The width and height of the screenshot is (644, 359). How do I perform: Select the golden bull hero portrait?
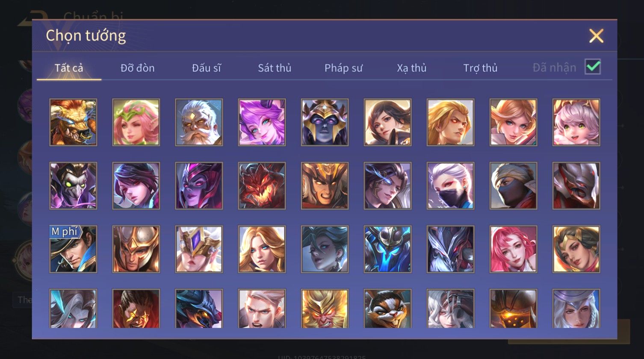tap(73, 122)
